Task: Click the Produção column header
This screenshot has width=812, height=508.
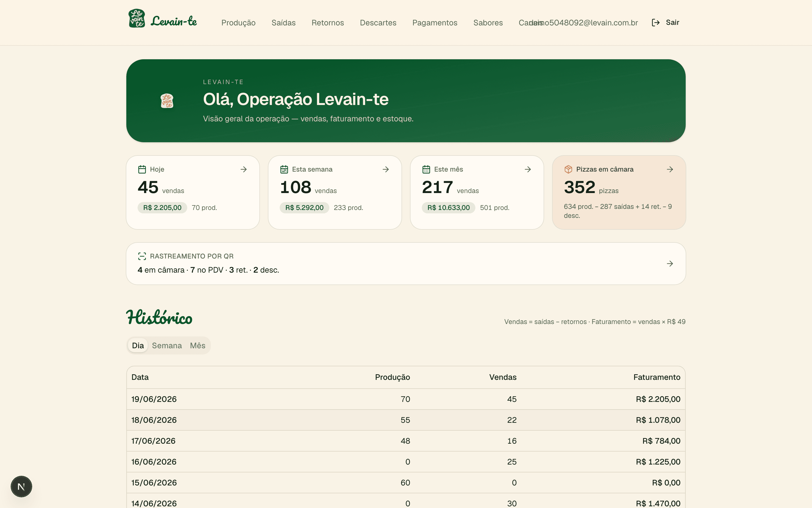Action: [392, 377]
